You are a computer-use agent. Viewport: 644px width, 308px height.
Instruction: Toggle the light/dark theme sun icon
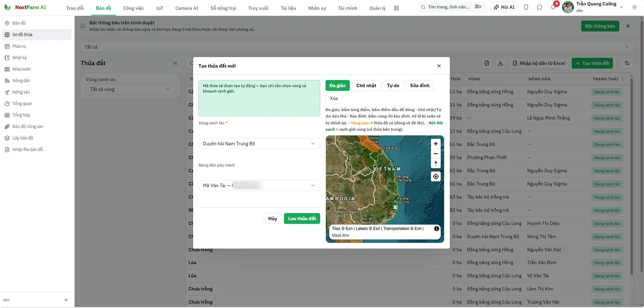[635, 7]
